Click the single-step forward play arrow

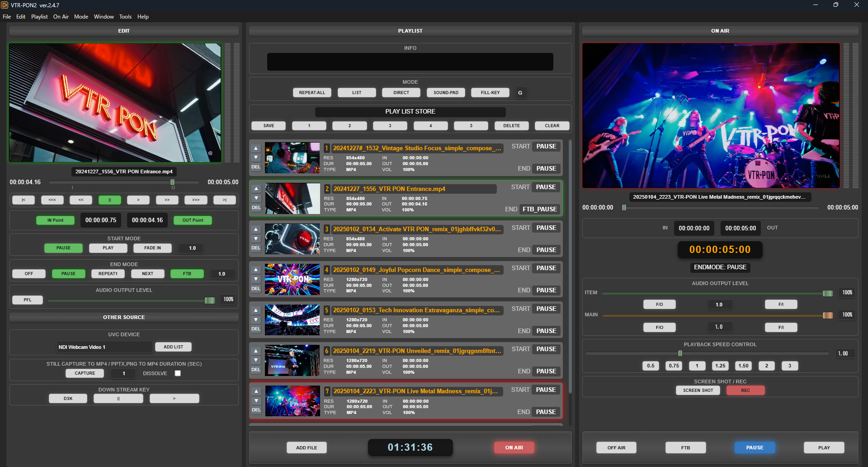tap(138, 200)
